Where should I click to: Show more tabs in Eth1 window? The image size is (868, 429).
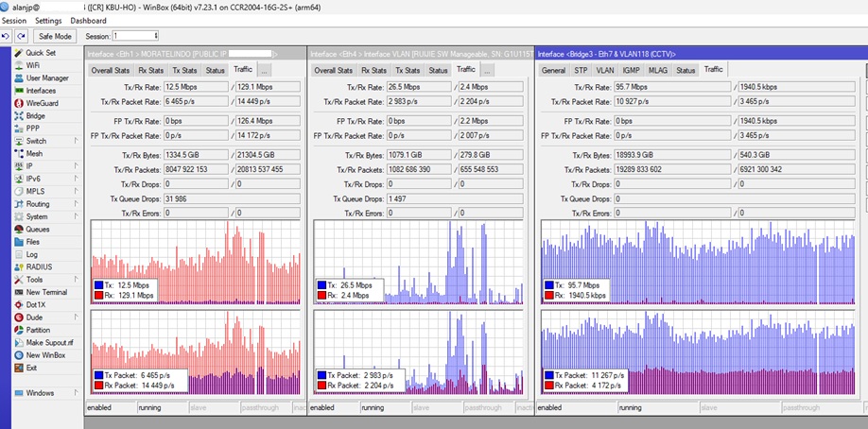[265, 70]
